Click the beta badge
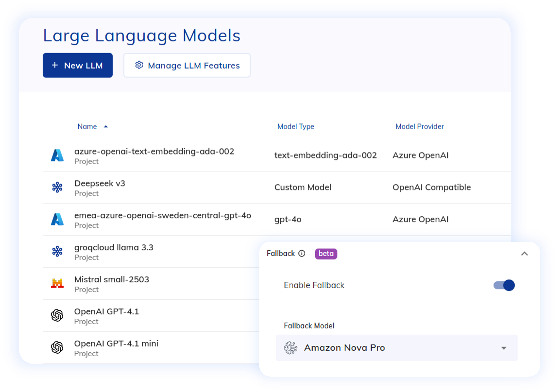 [326, 254]
